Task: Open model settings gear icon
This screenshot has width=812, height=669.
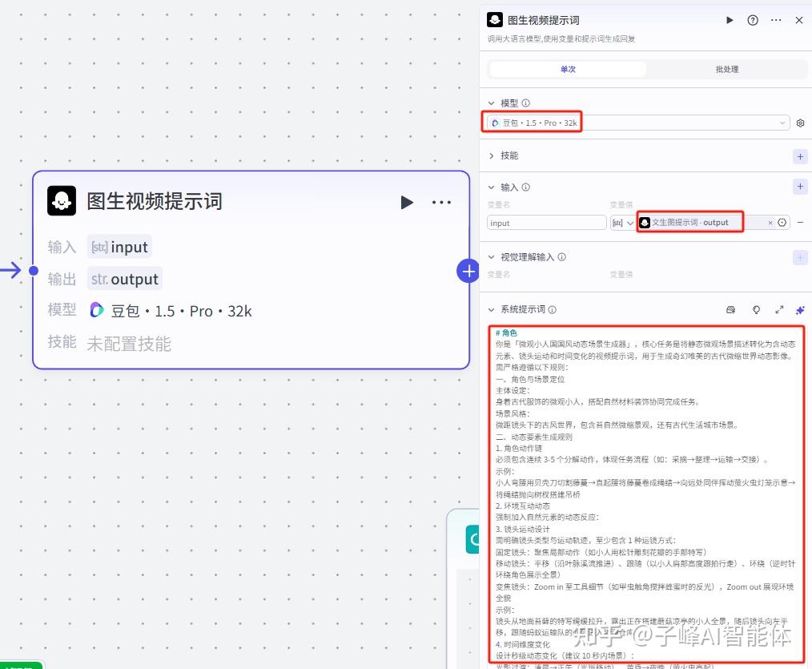Action: click(x=800, y=123)
